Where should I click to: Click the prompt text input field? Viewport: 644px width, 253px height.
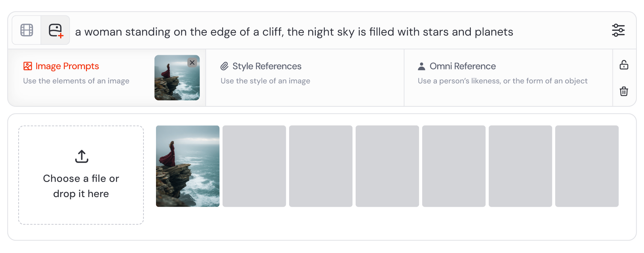(x=293, y=32)
